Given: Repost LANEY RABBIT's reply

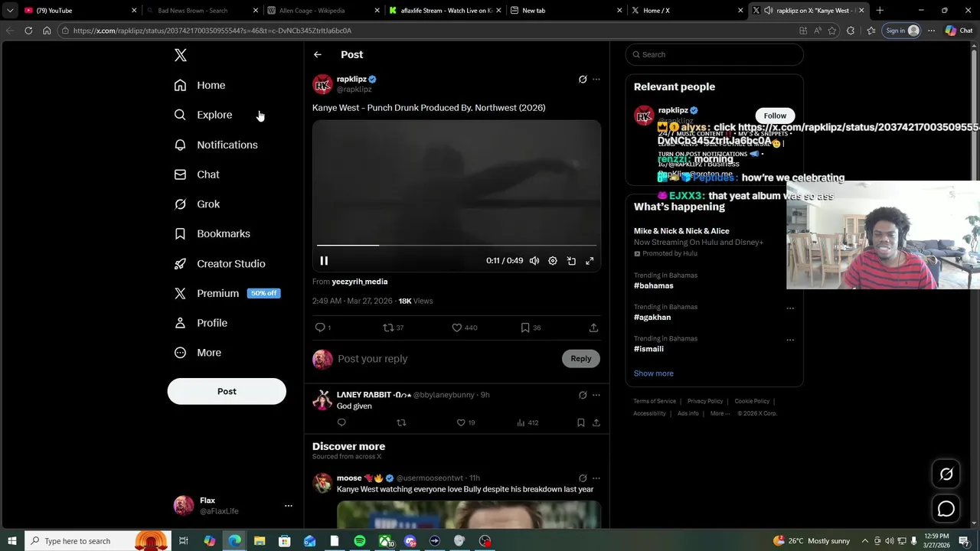Looking at the screenshot, I should (x=401, y=422).
